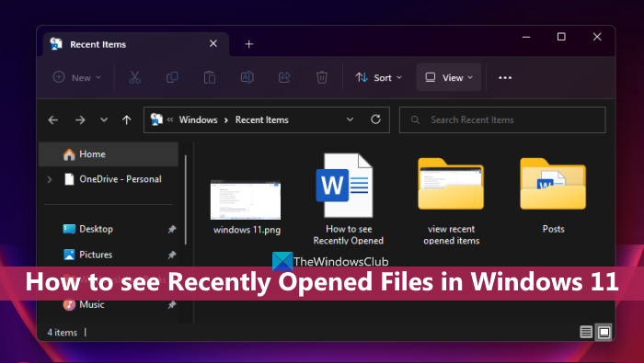Switch to details list view
644x363 pixels.
click(x=586, y=332)
